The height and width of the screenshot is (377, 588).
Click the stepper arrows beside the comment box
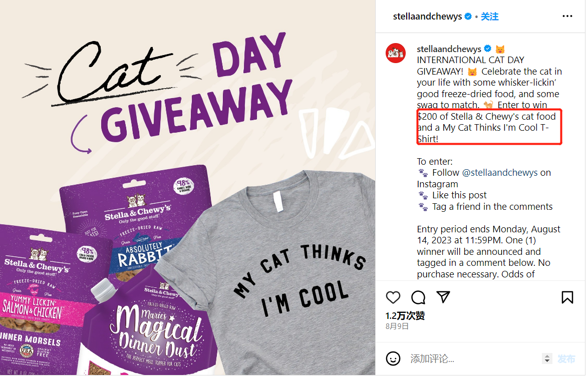(x=547, y=358)
